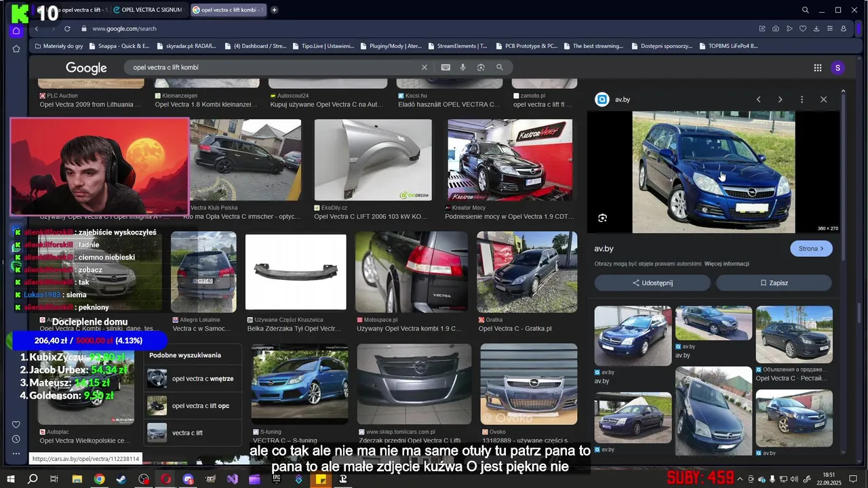Add page to favorites with heart icon

[803, 28]
